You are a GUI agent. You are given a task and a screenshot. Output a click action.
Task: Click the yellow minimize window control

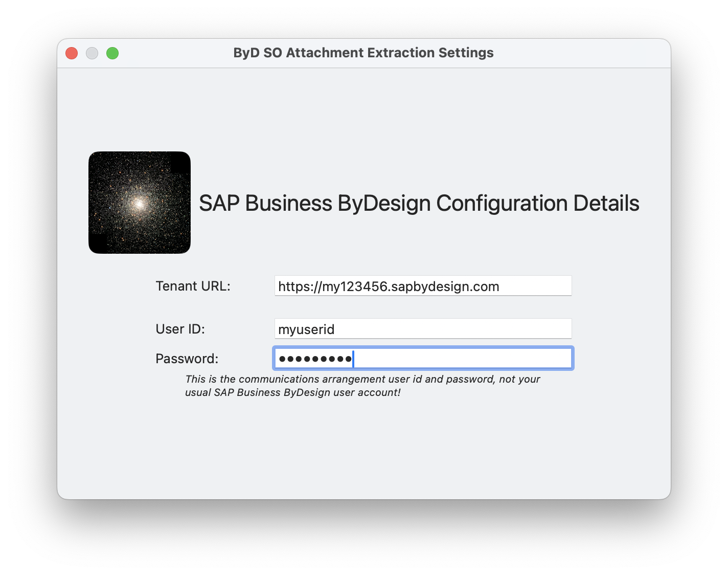(x=92, y=53)
